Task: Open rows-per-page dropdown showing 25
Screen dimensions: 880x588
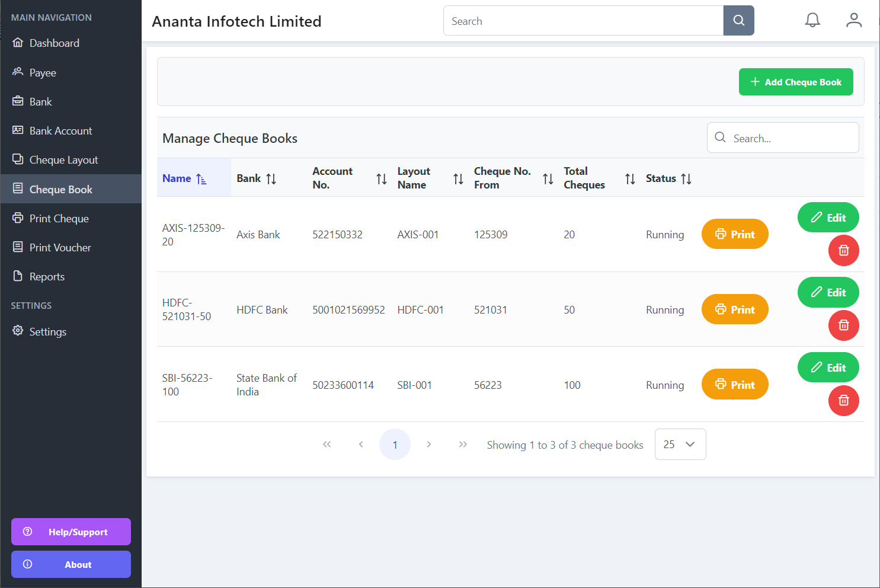Action: [x=680, y=445]
